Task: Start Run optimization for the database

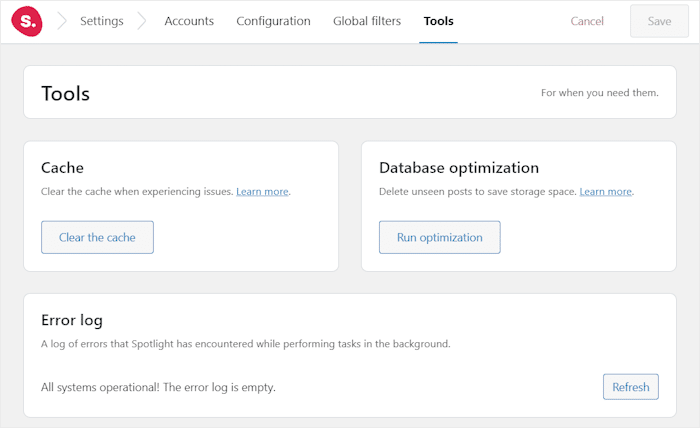Action: click(x=439, y=237)
